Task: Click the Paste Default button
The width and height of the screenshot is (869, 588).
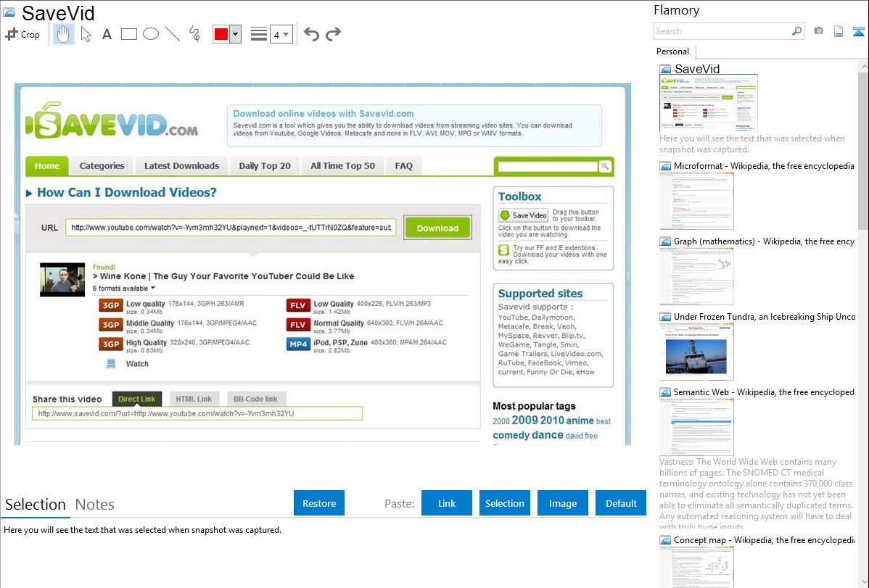Action: [621, 503]
